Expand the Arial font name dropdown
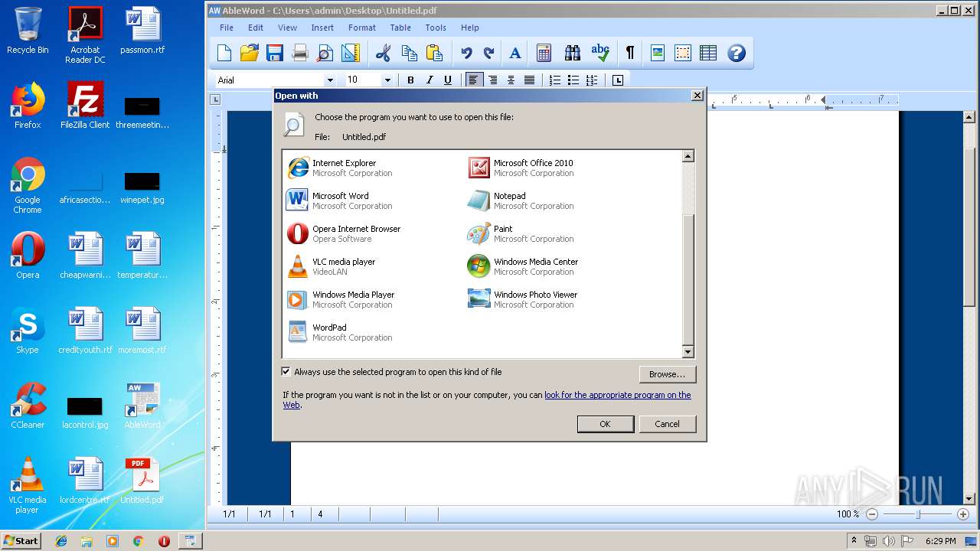The height and width of the screenshot is (551, 980). (x=330, y=80)
